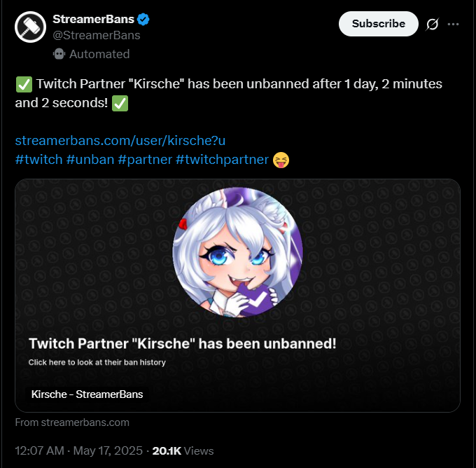The height and width of the screenshot is (468, 476).
Task: Select the #twitch hashtag
Action: tap(38, 159)
